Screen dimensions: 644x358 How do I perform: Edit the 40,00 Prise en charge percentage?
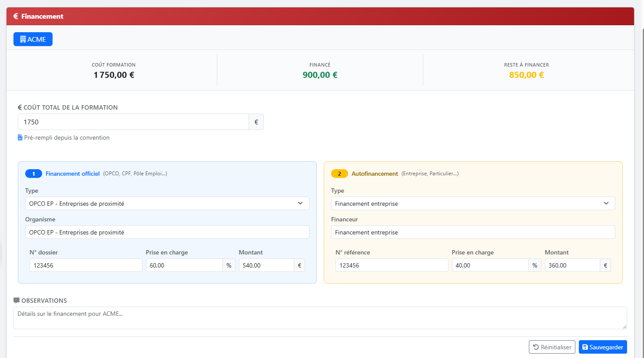(490, 265)
